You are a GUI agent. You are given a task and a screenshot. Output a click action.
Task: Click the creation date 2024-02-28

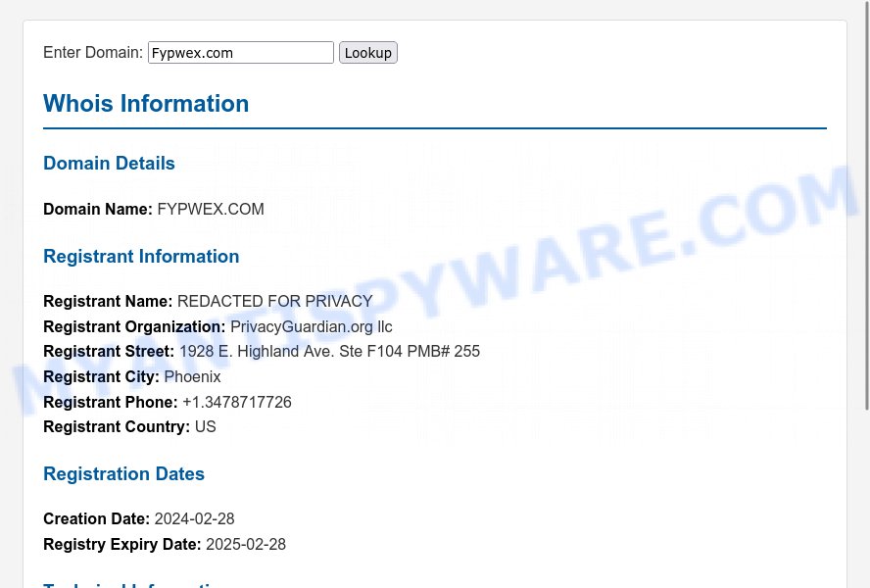pyautogui.click(x=194, y=519)
